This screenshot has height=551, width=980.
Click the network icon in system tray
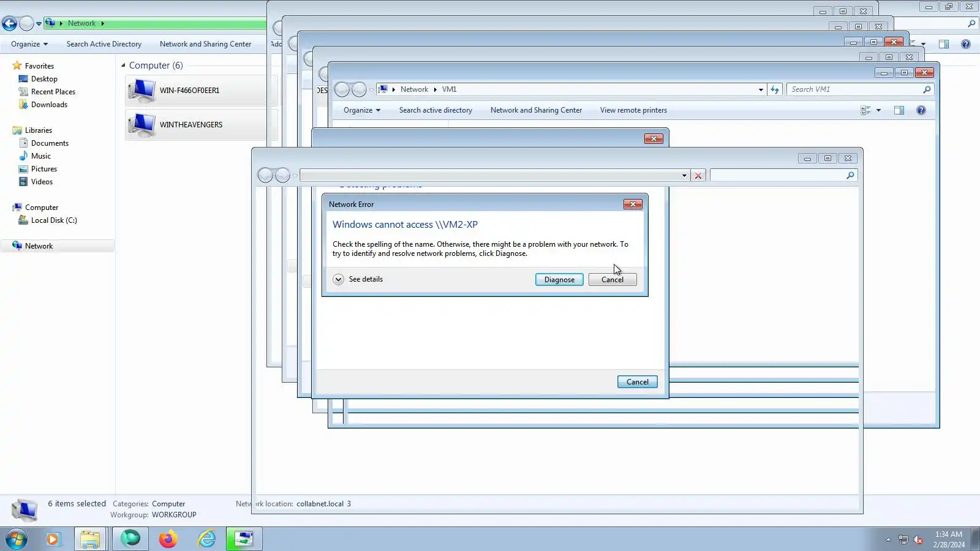903,539
